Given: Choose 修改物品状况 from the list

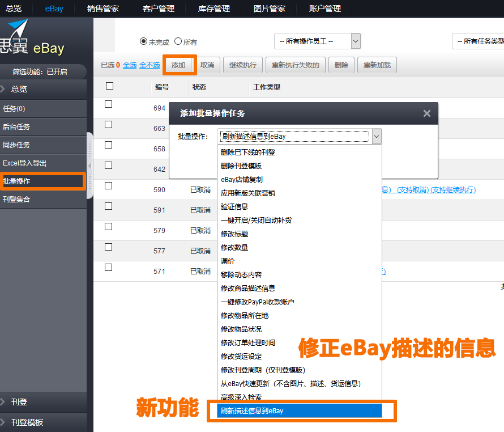Looking at the screenshot, I should (300, 329).
